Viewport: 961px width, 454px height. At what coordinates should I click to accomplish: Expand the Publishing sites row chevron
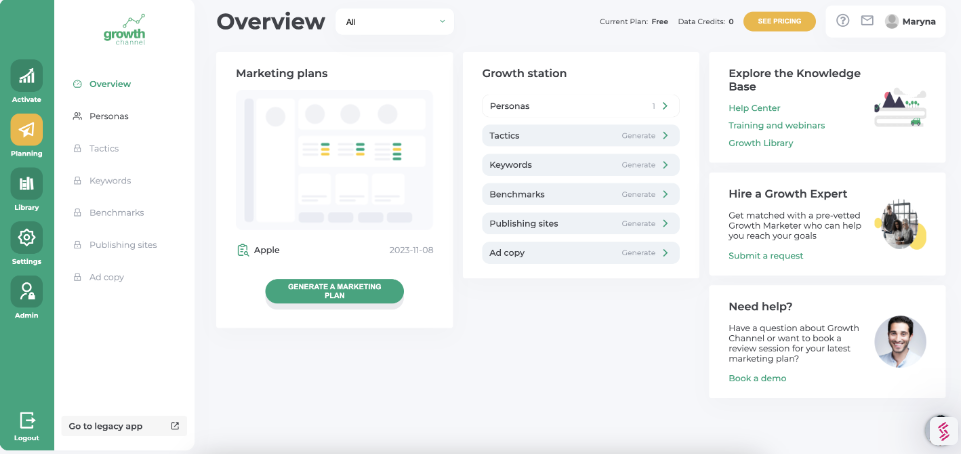point(665,224)
